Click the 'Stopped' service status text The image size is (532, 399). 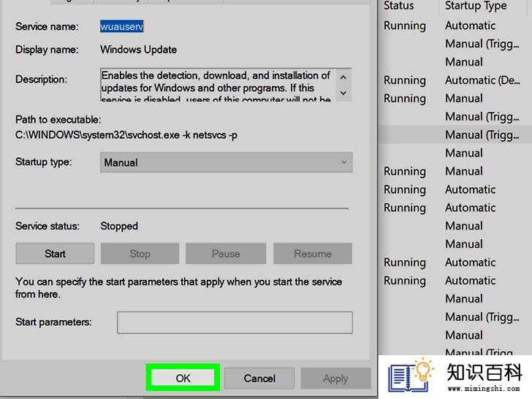point(119,226)
